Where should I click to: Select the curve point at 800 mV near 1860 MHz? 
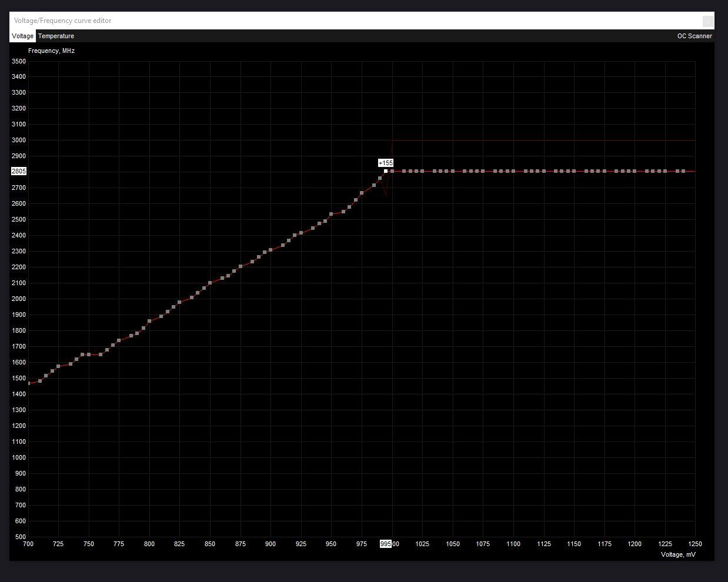pyautogui.click(x=149, y=321)
